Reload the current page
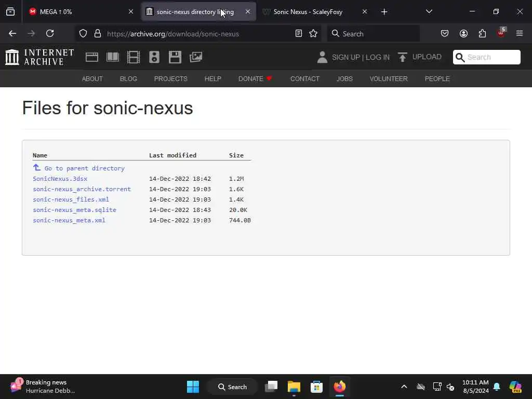Viewport: 532px width, 399px height. pyautogui.click(x=50, y=33)
